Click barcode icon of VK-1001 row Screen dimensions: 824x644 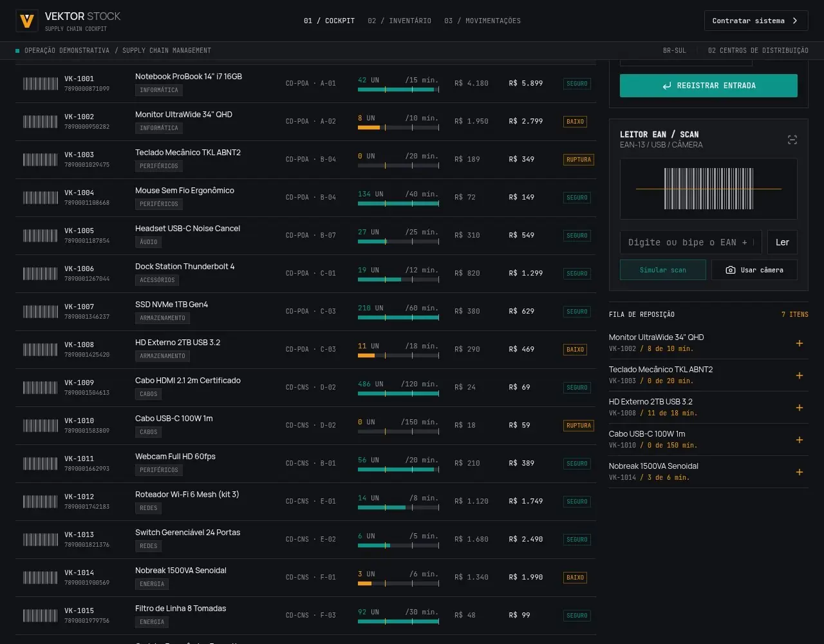[40, 84]
